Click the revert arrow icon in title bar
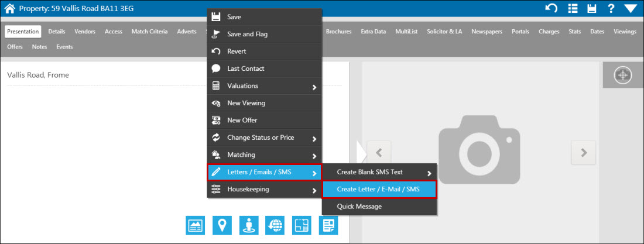Screen dimensions: 644x244 click(551, 8)
